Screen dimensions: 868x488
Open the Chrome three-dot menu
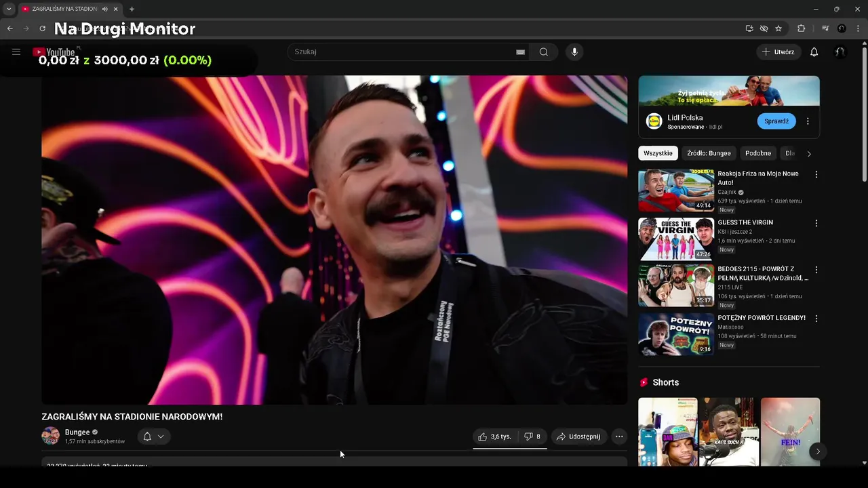(858, 28)
